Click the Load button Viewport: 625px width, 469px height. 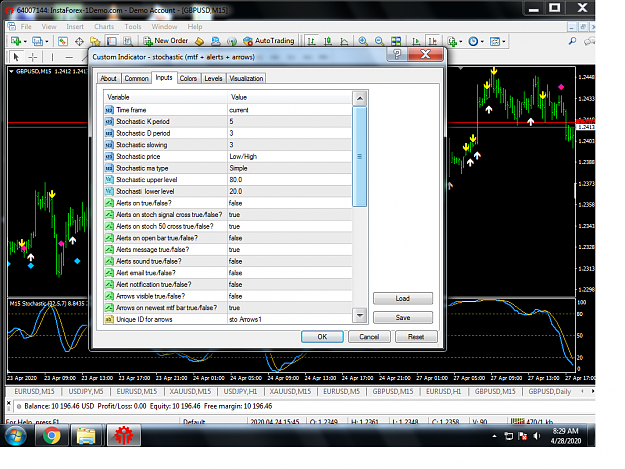click(x=403, y=298)
